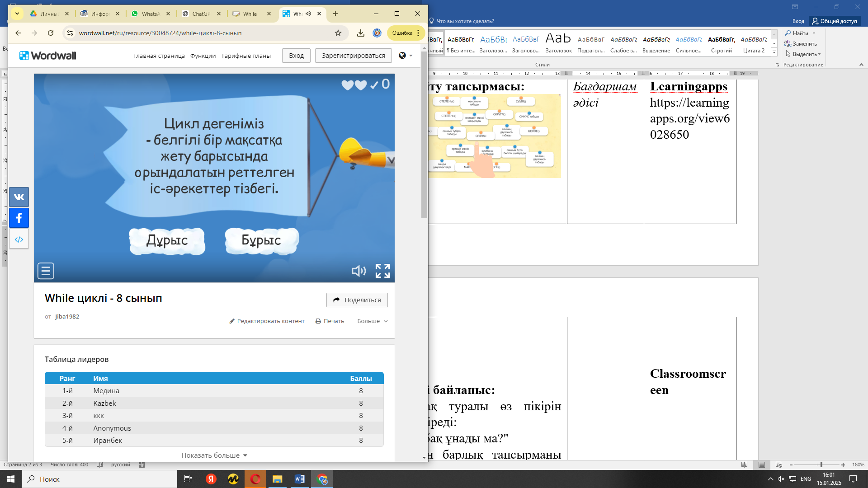
Task: Bookmark page with star icon
Action: pos(338,33)
